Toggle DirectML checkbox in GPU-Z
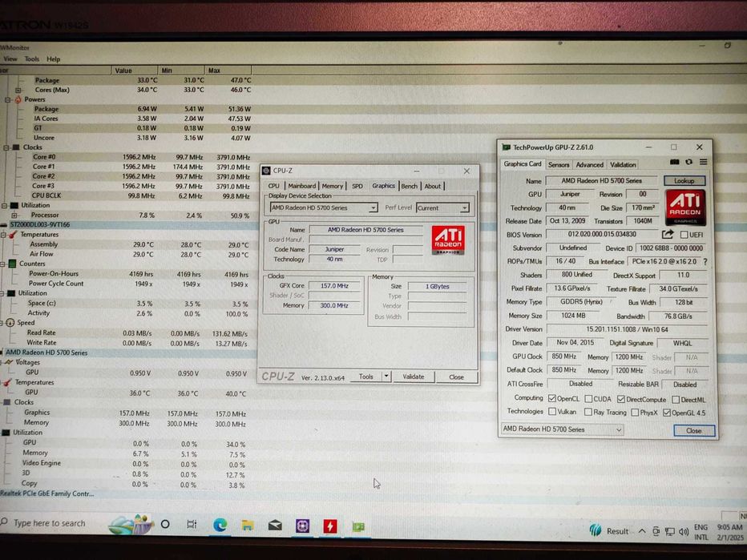 click(x=676, y=400)
